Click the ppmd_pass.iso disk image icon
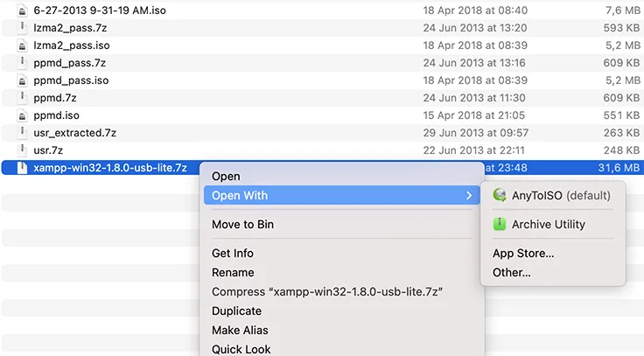 click(22, 80)
